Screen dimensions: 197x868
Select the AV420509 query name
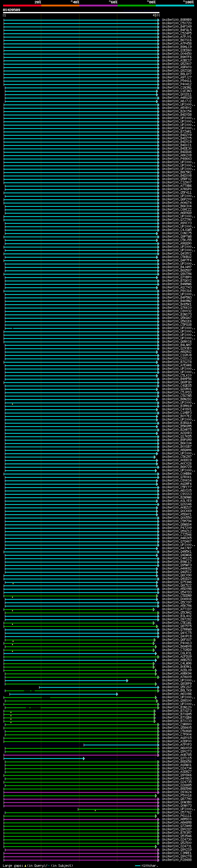coord(11,10)
